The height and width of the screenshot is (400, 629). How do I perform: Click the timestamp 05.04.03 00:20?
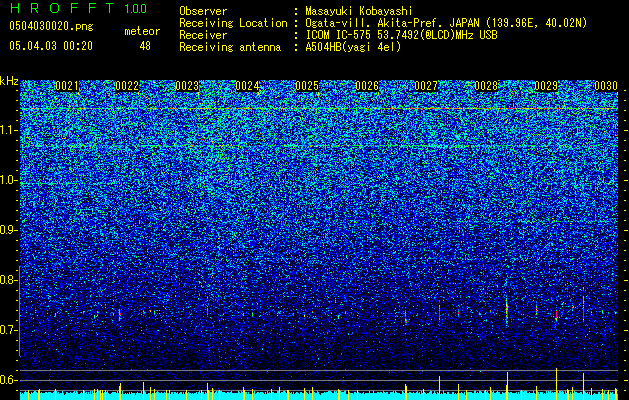coord(51,46)
